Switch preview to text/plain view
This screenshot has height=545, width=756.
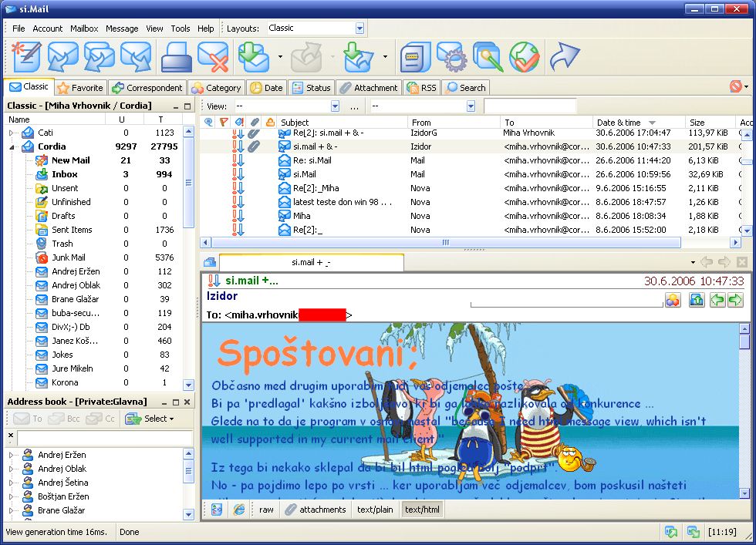375,509
